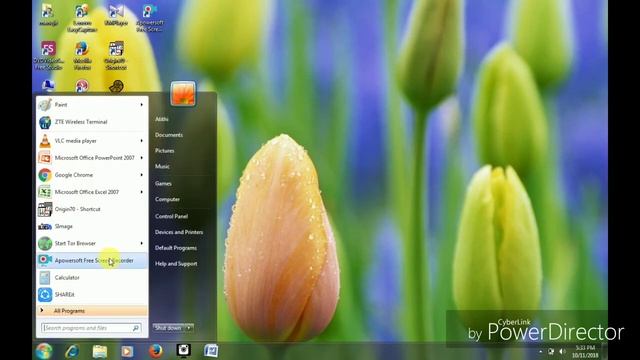
Task: Click the Shut down button
Action: pos(169,328)
